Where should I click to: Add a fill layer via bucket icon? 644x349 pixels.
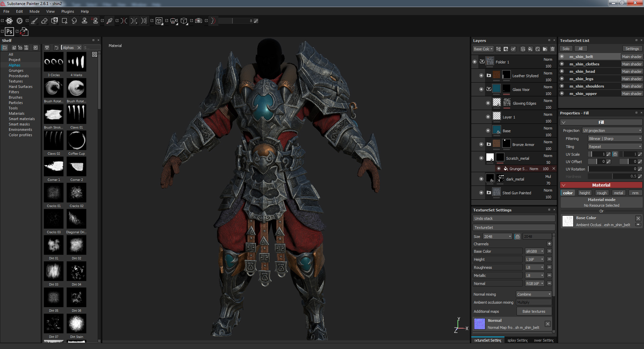(530, 49)
